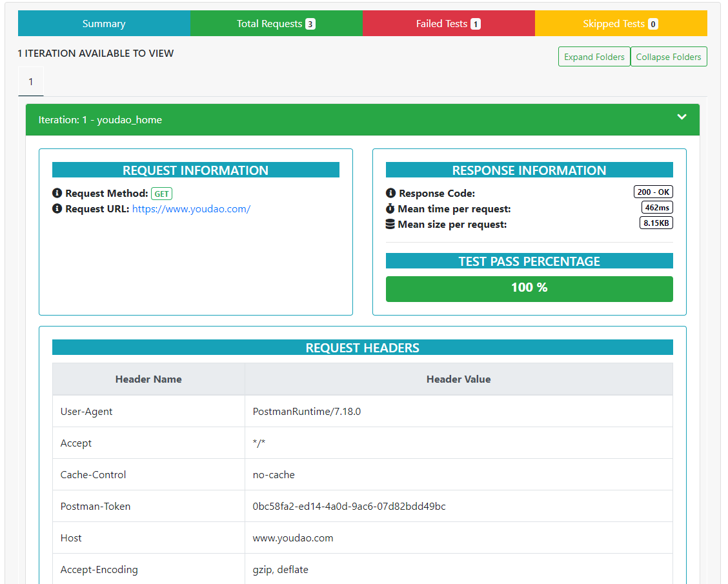Click the 462ms badge
The width and height of the screenshot is (728, 584).
coord(657,208)
